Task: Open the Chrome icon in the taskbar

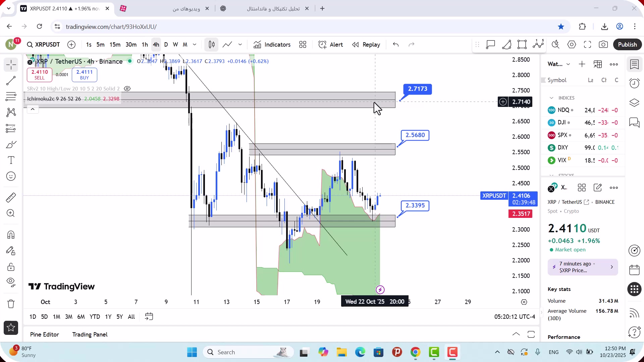Action: coord(415,352)
